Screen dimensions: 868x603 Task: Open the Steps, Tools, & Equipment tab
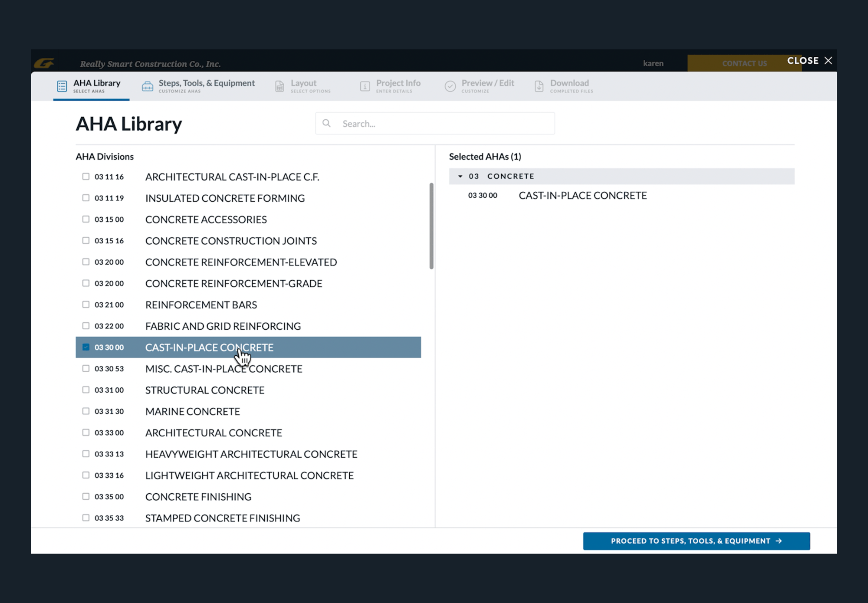click(199, 86)
